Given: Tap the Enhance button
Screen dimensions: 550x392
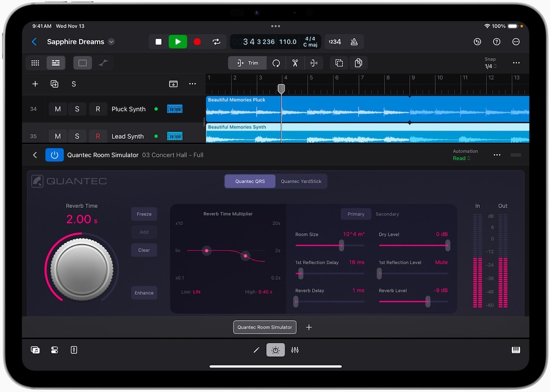Looking at the screenshot, I should point(144,293).
